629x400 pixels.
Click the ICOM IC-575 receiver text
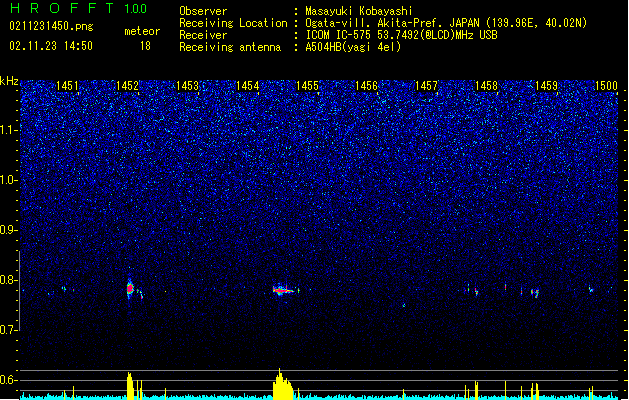coord(402,35)
